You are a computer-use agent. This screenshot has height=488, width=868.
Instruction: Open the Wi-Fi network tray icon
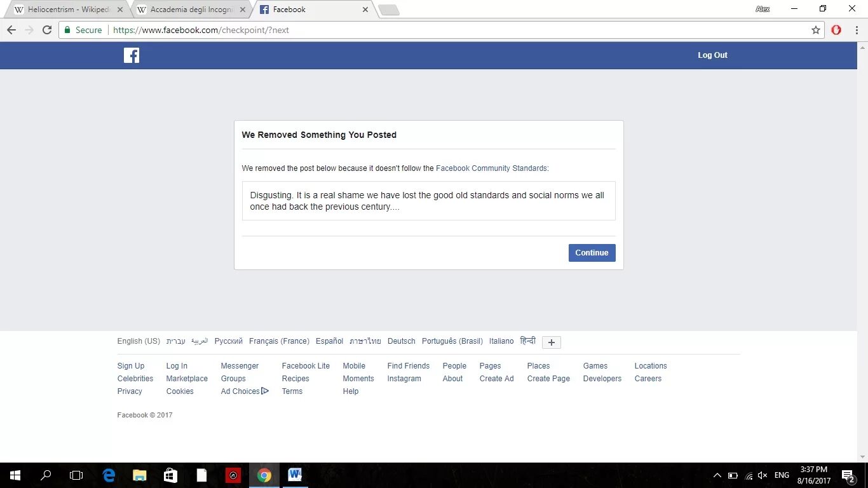point(749,475)
